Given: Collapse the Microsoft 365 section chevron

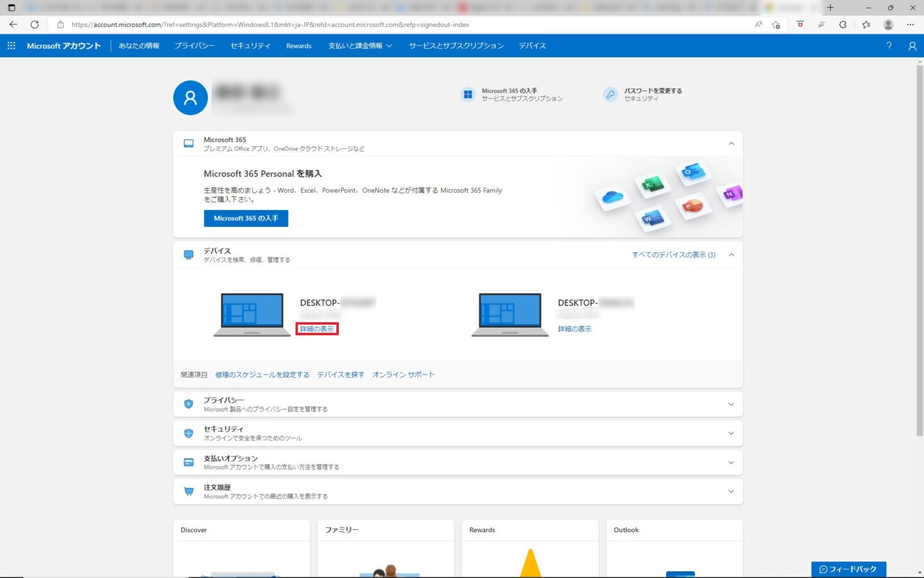Looking at the screenshot, I should click(x=731, y=144).
